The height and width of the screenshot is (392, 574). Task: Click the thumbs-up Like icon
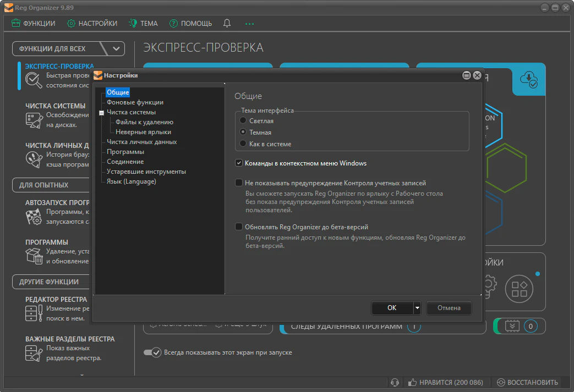412,383
